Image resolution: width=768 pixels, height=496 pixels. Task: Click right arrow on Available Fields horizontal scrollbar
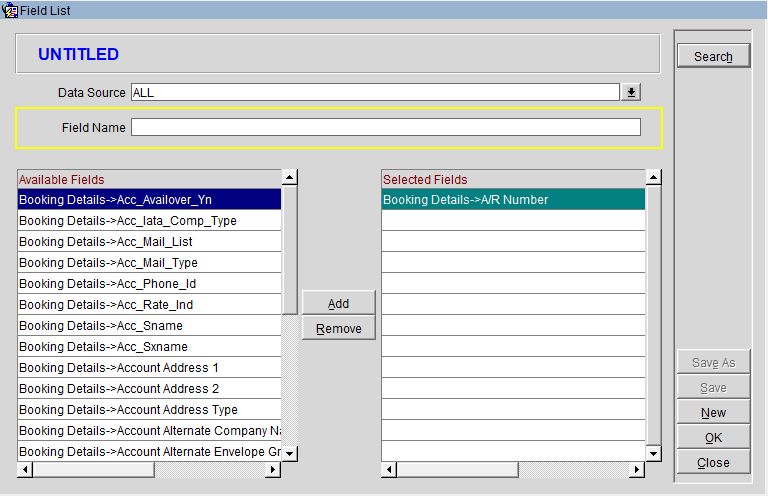273,470
